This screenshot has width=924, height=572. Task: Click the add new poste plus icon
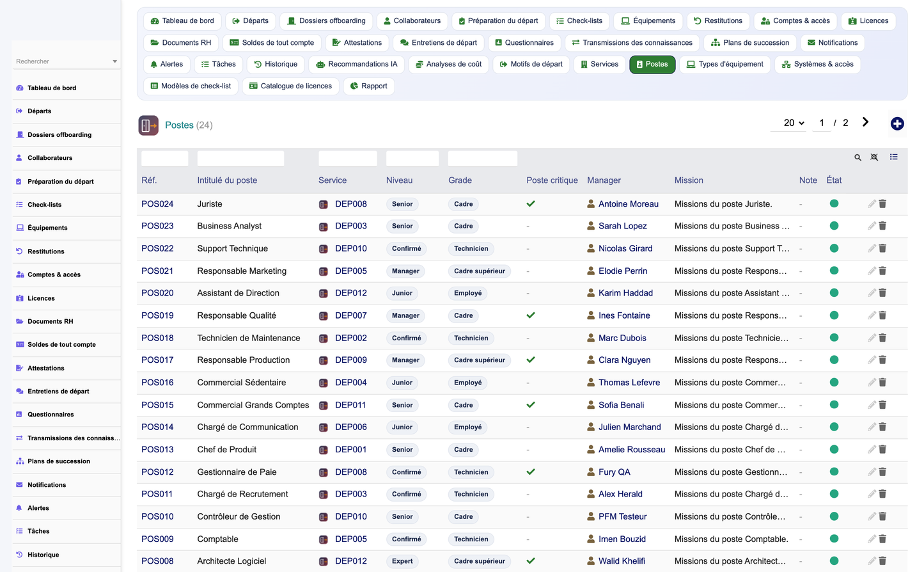(897, 123)
